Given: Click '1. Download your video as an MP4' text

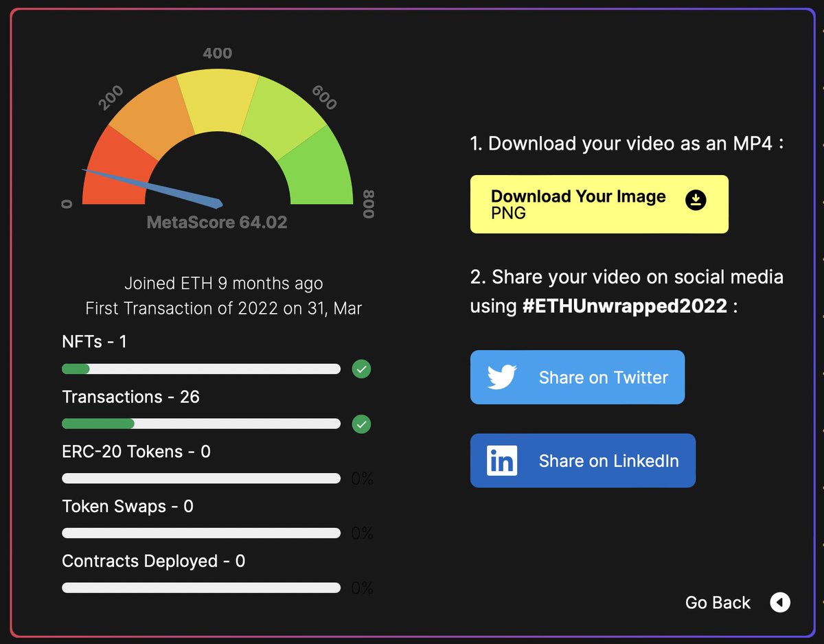Looking at the screenshot, I should pyautogui.click(x=627, y=143).
